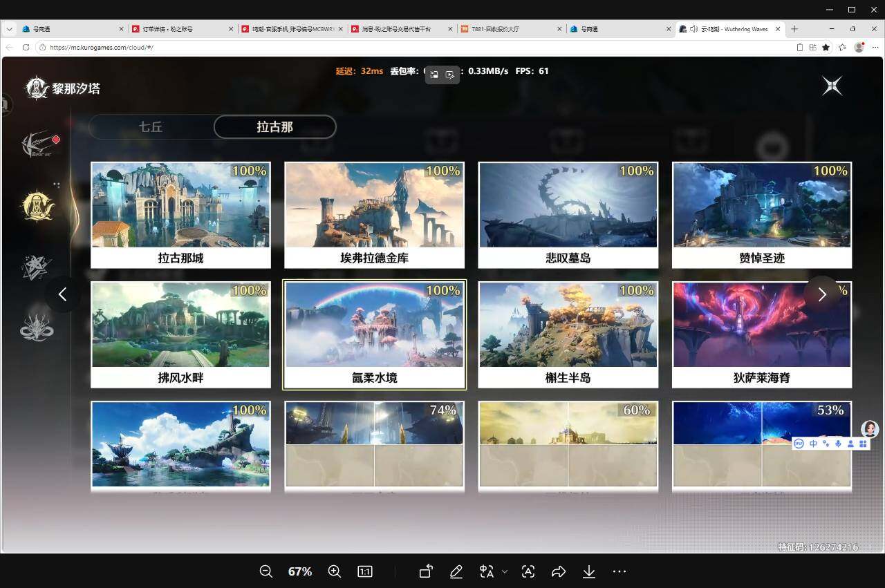Screen dimensions: 885x588
Task: Close the game map panel with the X icon
Action: (x=832, y=86)
